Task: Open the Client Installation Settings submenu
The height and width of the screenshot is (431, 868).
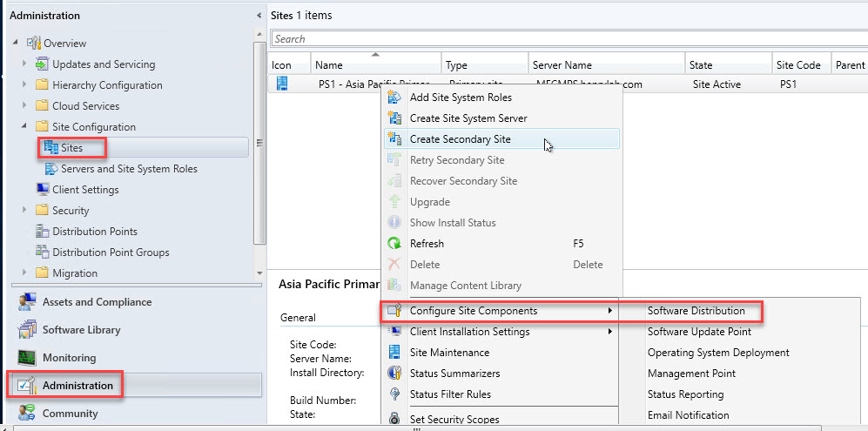Action: click(x=469, y=332)
